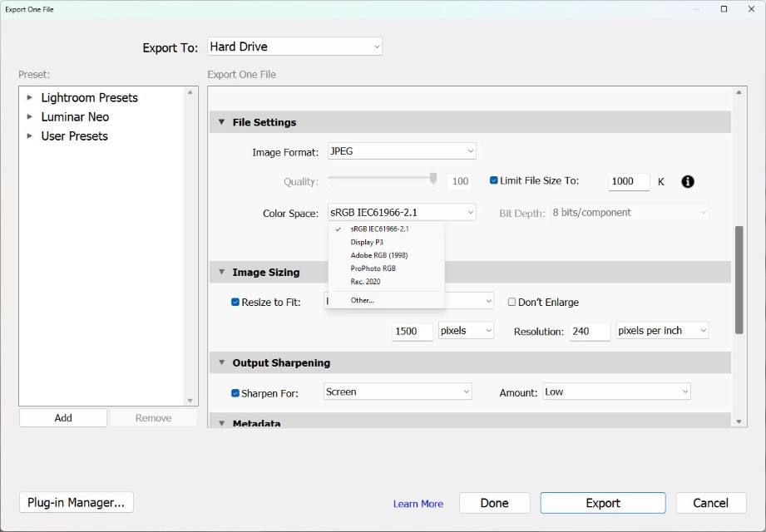Open the Learn More link

pyautogui.click(x=418, y=504)
